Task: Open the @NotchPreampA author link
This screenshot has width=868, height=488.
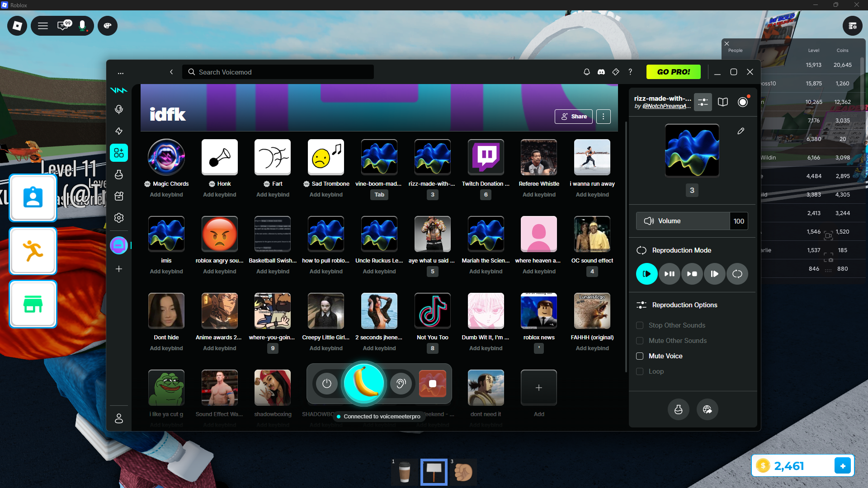Action: (666, 106)
